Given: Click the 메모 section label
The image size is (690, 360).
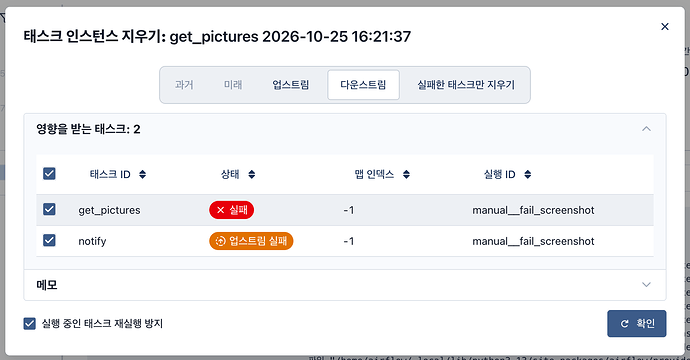Looking at the screenshot, I should [x=47, y=285].
